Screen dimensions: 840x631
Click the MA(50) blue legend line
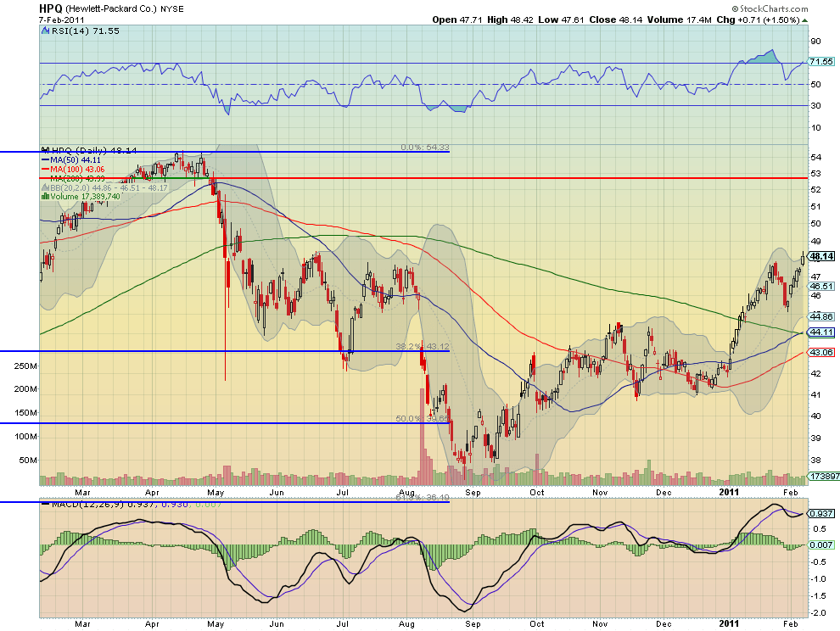tap(45, 159)
